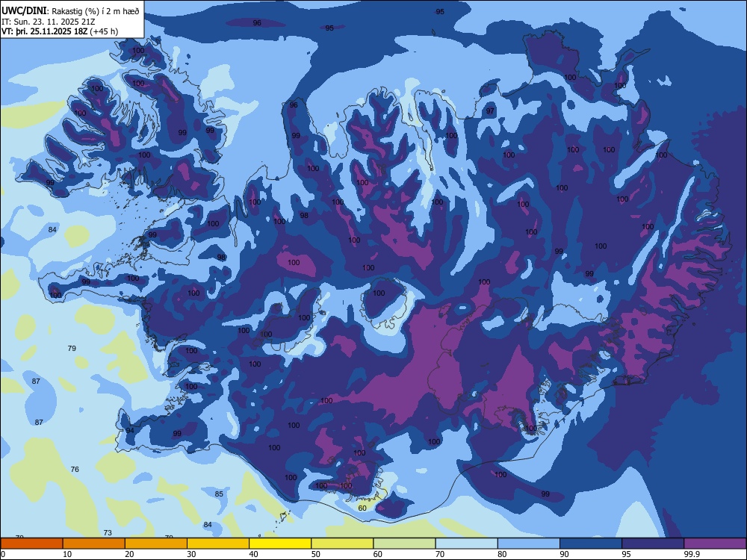This screenshot has height=560, width=747.
Task: Click the '85' humidity value on the map
Action: [x=219, y=494]
